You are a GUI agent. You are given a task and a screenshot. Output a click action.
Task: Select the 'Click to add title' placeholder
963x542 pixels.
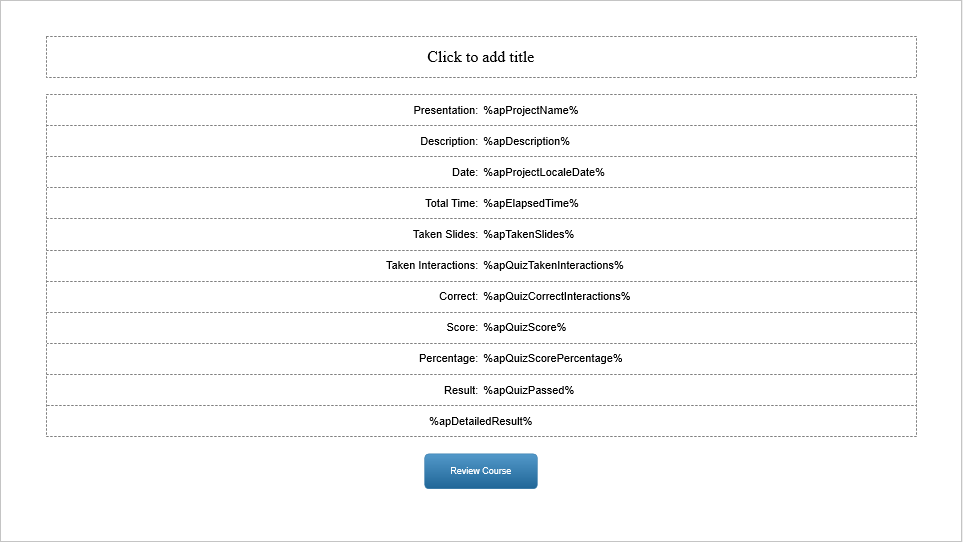pos(482,57)
